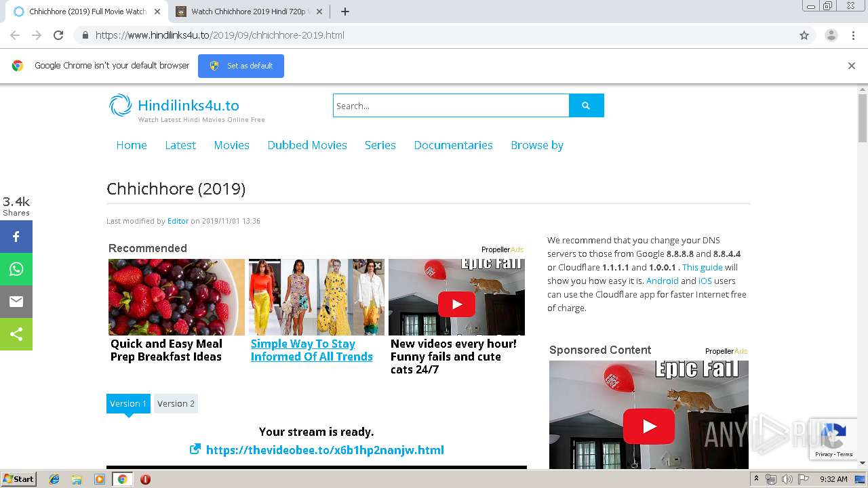Image resolution: width=868 pixels, height=488 pixels.
Task: Share on Facebook via sidebar icon
Action: pos(16,237)
